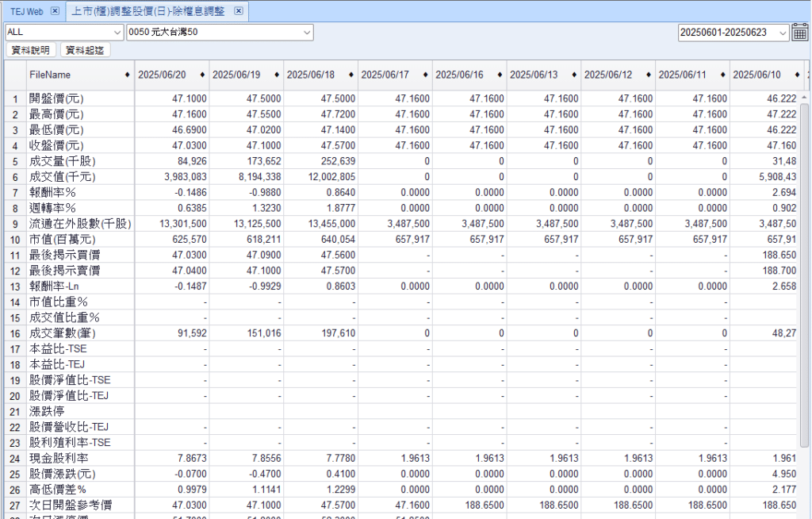Screen dimensions: 812x519
Task: Select the 現金股利率 row label
Action: (x=59, y=458)
